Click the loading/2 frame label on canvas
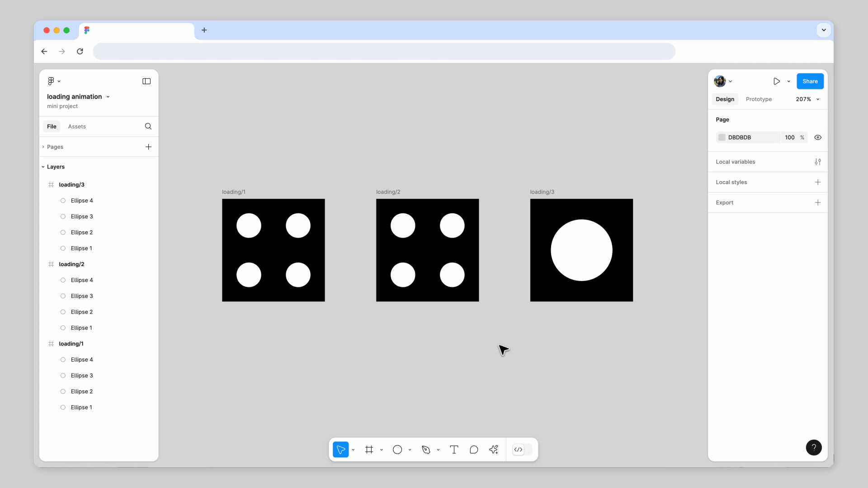 pyautogui.click(x=388, y=192)
